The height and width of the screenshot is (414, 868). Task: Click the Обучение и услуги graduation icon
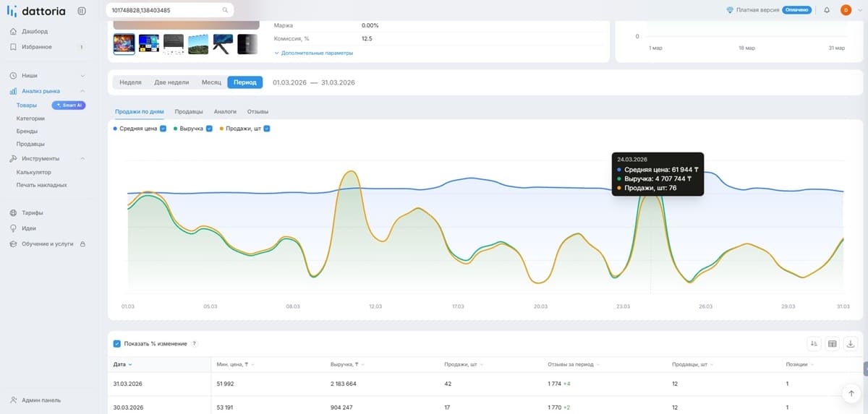point(14,244)
